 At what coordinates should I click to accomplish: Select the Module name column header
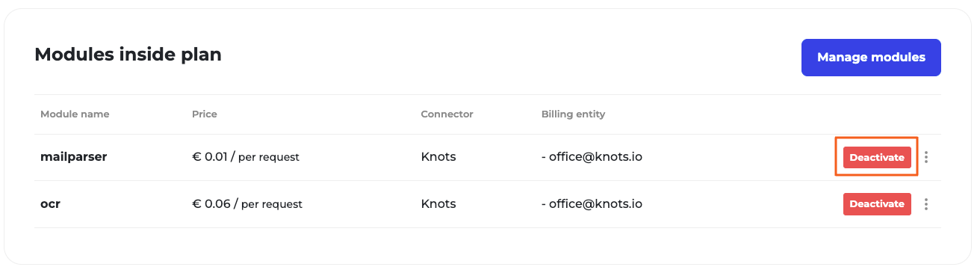(x=75, y=114)
